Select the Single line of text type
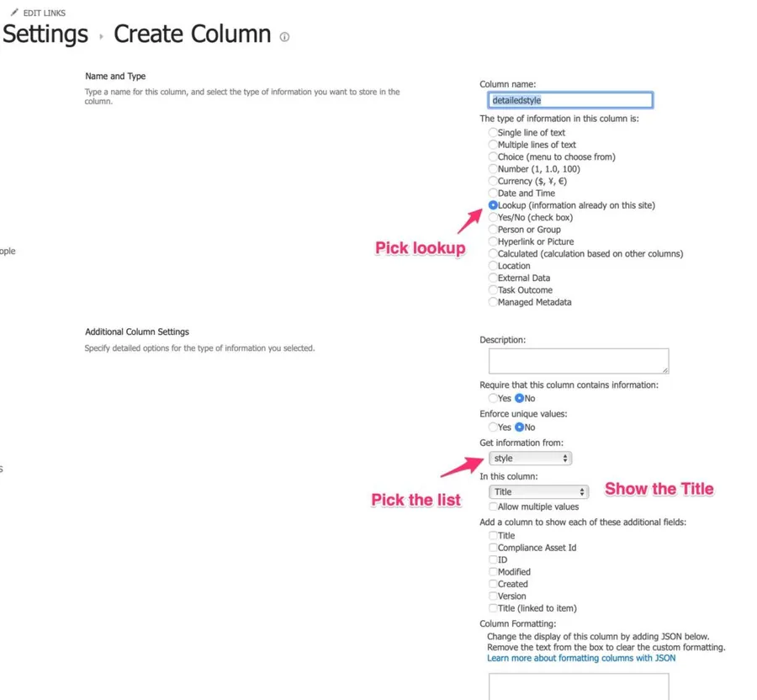Screen dimensions: 757x700 pyautogui.click(x=493, y=133)
